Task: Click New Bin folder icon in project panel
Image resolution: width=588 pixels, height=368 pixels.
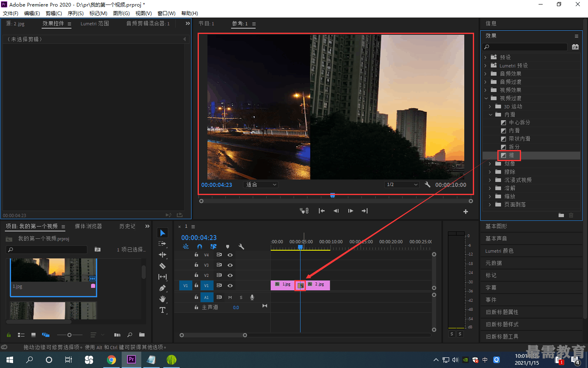Action: [x=142, y=335]
